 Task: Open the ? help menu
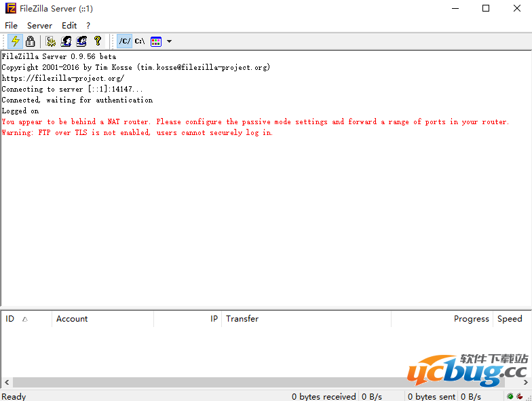tap(88, 26)
